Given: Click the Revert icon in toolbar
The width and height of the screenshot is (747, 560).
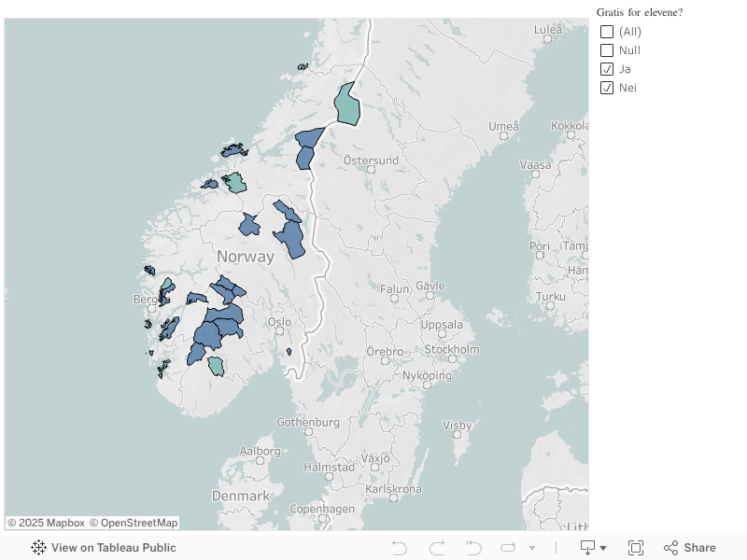Looking at the screenshot, I should tap(473, 548).
